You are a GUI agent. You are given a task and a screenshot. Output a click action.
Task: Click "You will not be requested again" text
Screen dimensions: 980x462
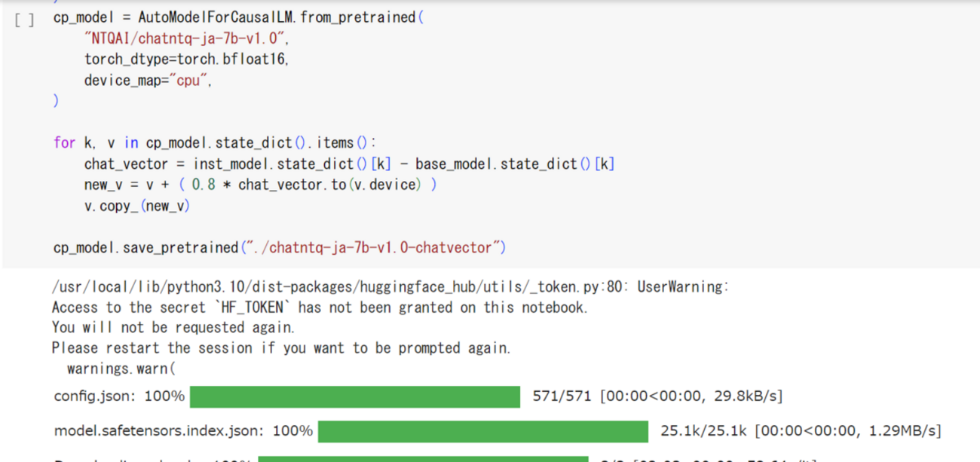pyautogui.click(x=173, y=328)
